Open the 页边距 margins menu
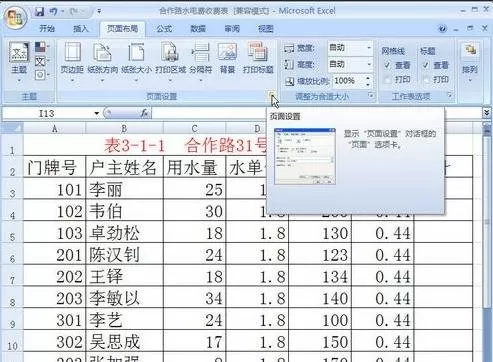This screenshot has height=362, width=493. [x=72, y=62]
